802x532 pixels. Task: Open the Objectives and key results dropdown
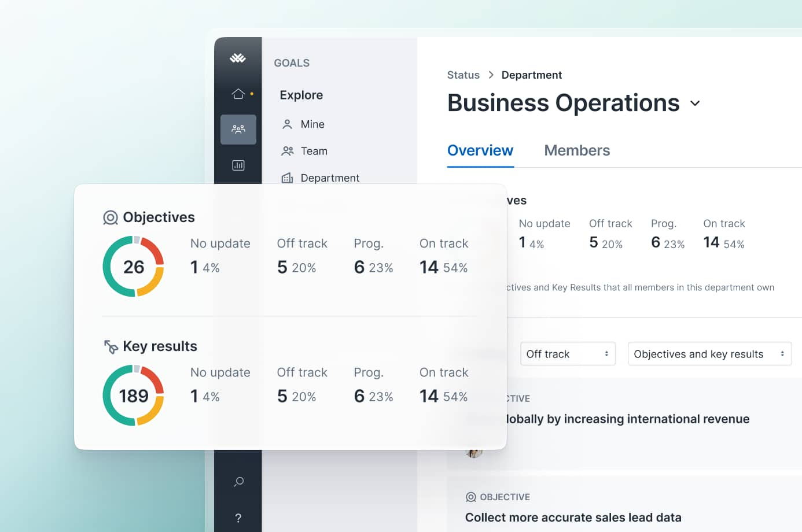point(709,353)
